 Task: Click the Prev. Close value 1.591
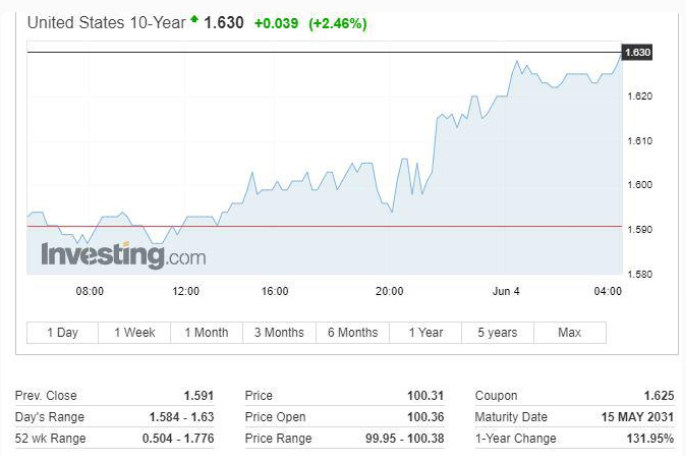199,396
